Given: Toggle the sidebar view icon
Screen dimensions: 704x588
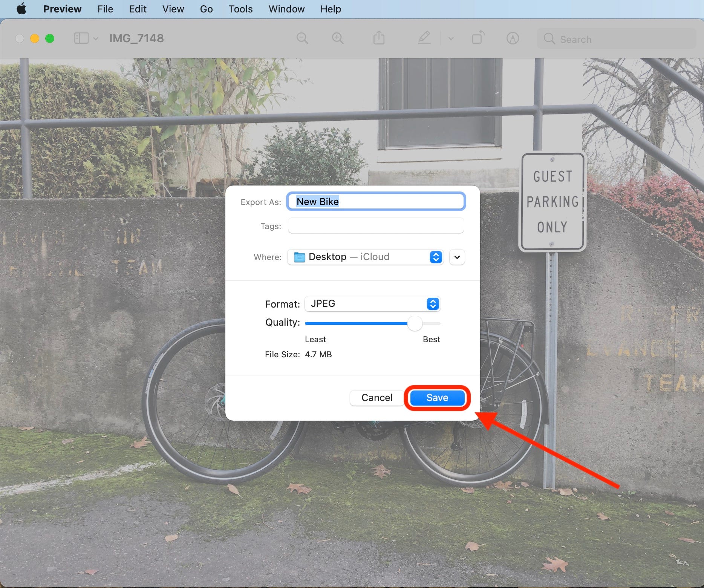Looking at the screenshot, I should [x=81, y=38].
